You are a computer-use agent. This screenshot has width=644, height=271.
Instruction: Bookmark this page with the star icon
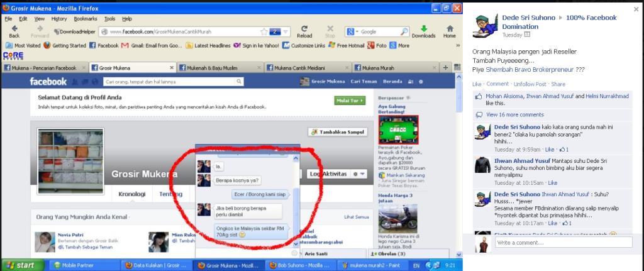click(x=264, y=31)
